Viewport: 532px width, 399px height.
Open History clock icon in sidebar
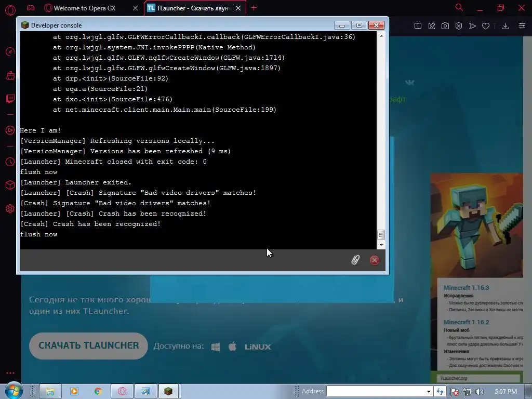[10, 162]
